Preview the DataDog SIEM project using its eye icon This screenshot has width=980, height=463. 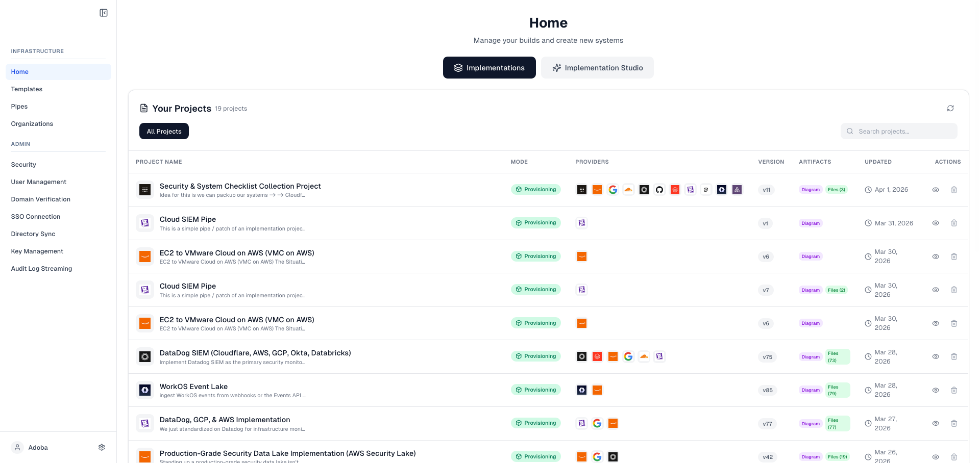coord(936,356)
